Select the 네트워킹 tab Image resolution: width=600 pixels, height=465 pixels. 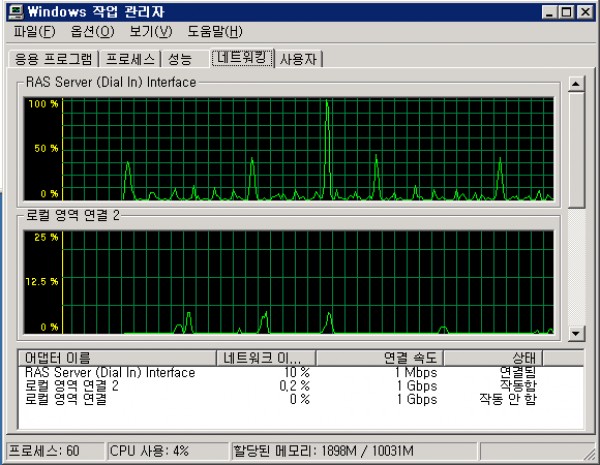point(242,58)
